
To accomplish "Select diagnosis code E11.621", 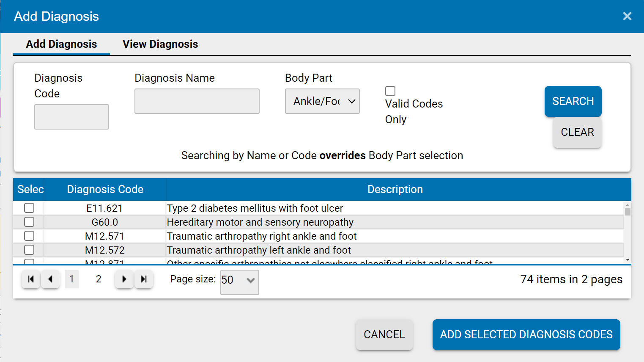I will [29, 208].
